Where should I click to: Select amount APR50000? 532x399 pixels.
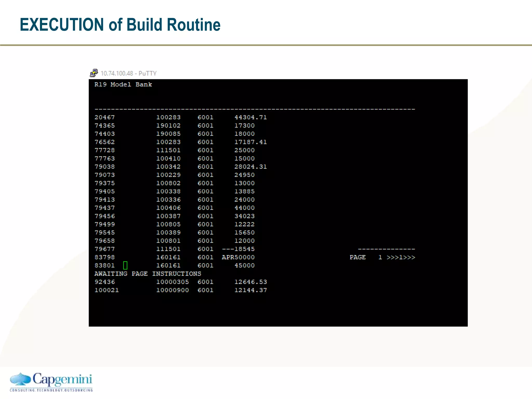(x=238, y=257)
